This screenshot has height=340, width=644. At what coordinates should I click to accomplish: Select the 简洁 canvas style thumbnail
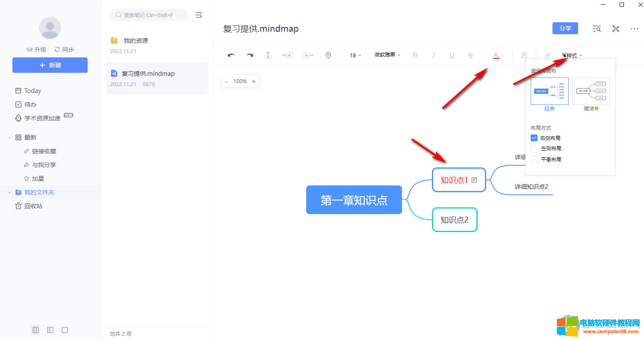pyautogui.click(x=591, y=91)
